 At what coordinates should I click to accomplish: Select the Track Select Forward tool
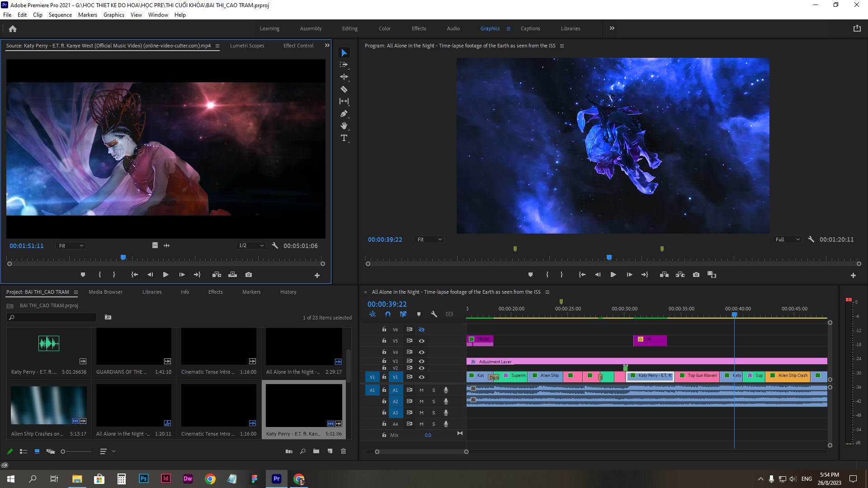click(344, 65)
